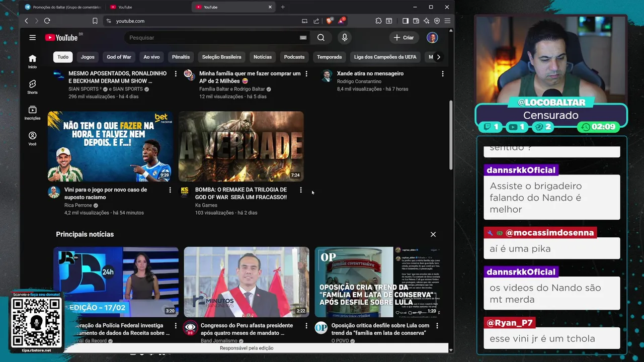Select the Jogos filter chip
644x362 pixels.
[88, 57]
